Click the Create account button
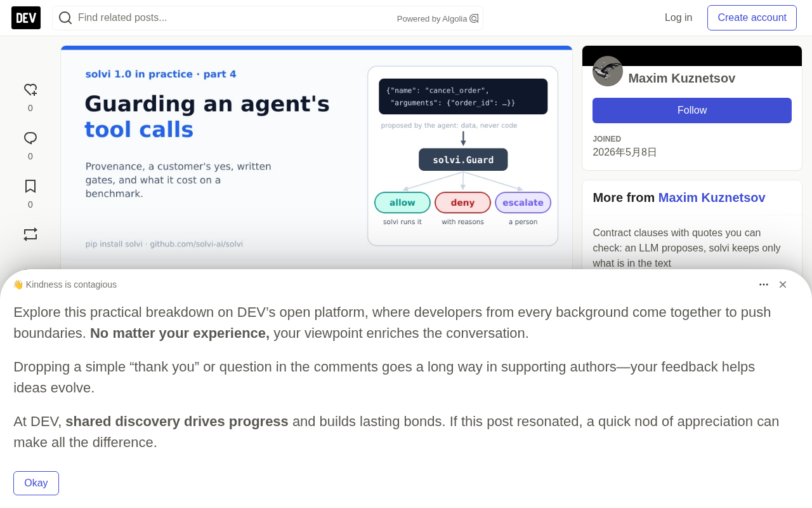The image size is (812, 508). pyautogui.click(x=752, y=18)
